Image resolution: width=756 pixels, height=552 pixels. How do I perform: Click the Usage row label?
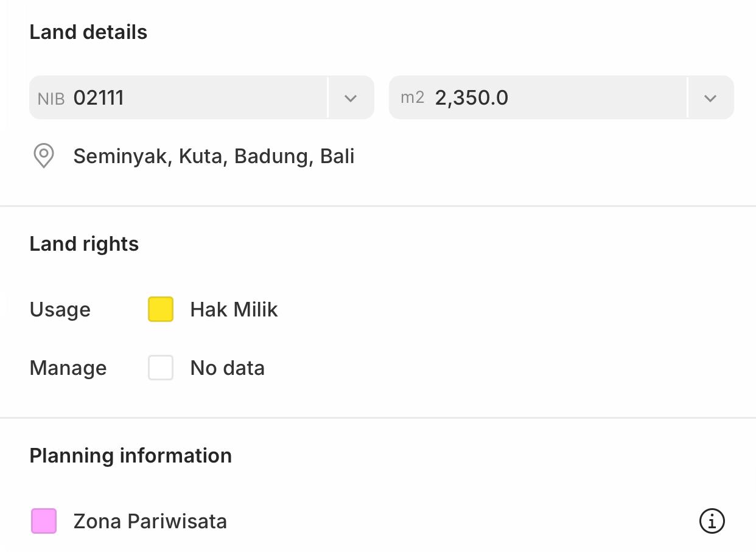(60, 310)
